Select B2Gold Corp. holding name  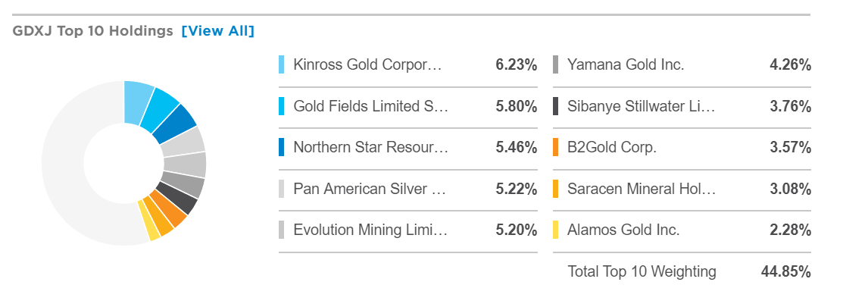point(612,147)
